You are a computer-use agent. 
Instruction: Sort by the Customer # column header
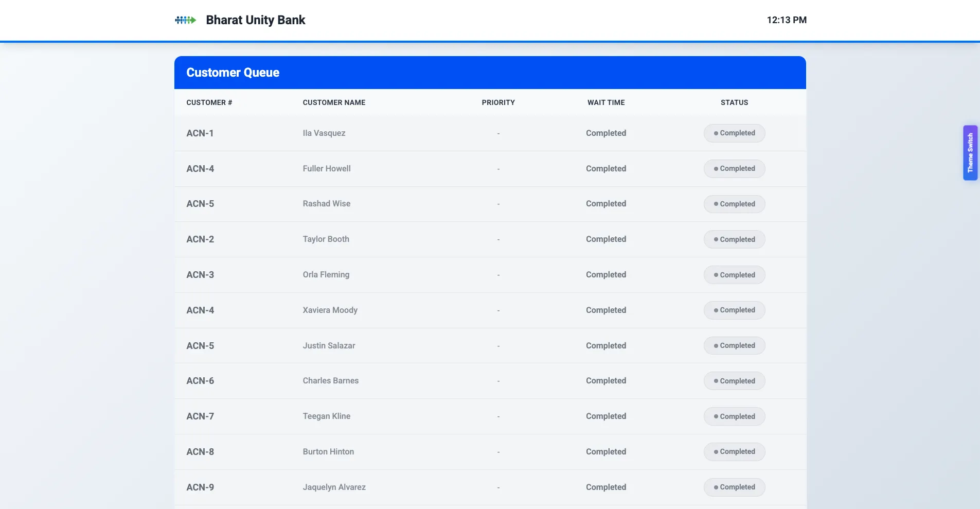(x=209, y=102)
